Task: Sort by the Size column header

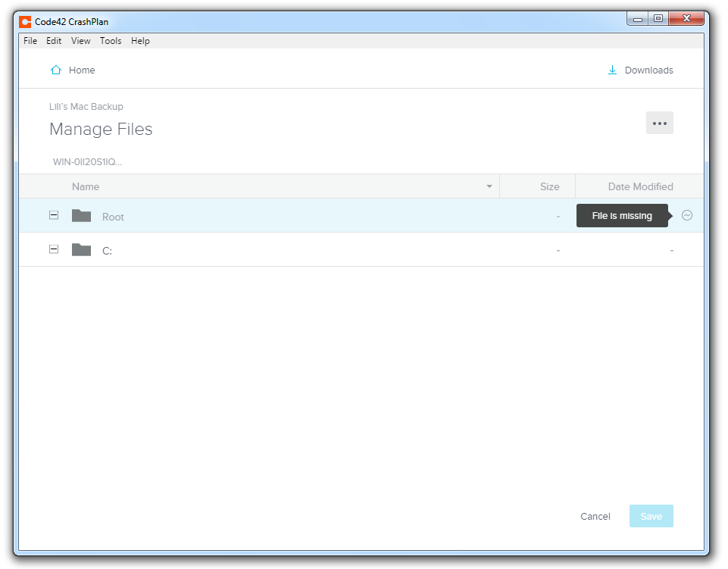Action: click(549, 186)
